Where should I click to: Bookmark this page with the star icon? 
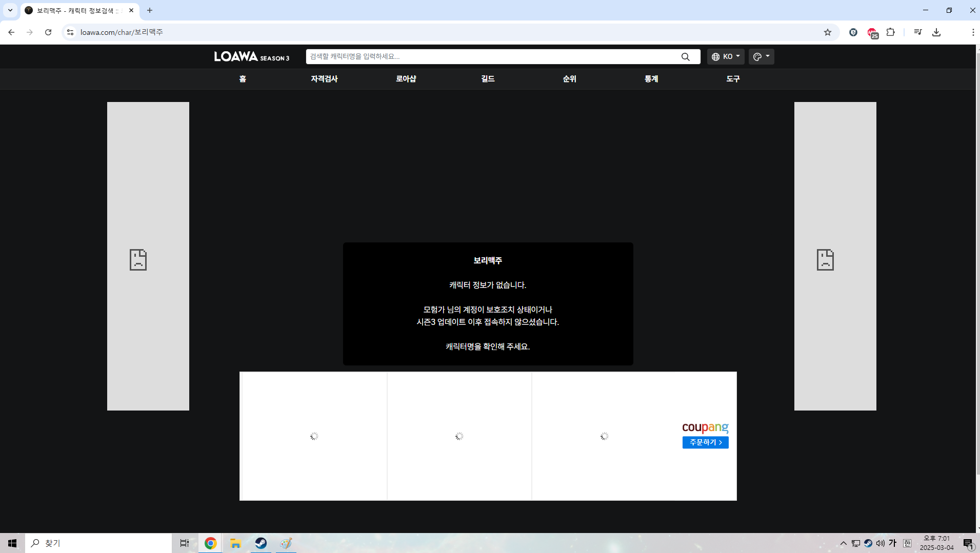point(827,32)
